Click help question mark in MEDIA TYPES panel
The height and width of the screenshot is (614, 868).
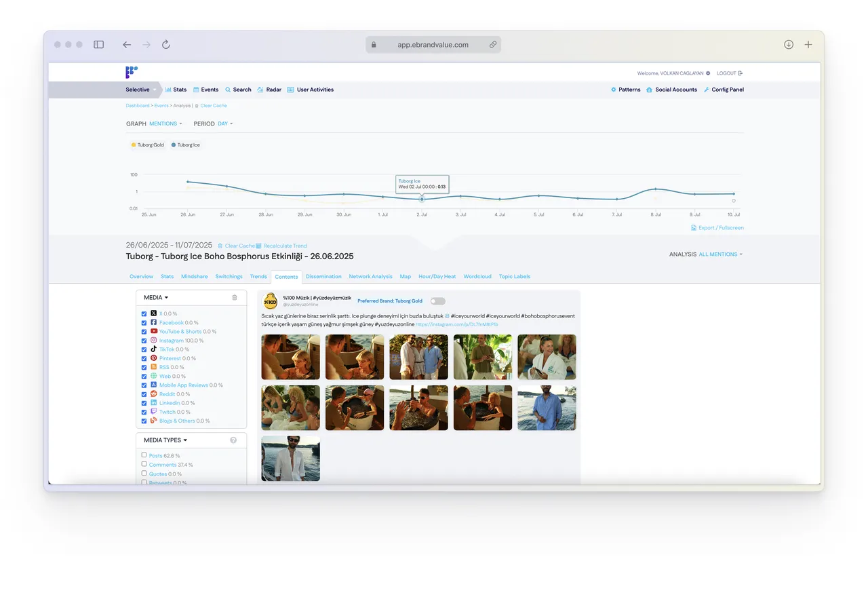pos(233,440)
